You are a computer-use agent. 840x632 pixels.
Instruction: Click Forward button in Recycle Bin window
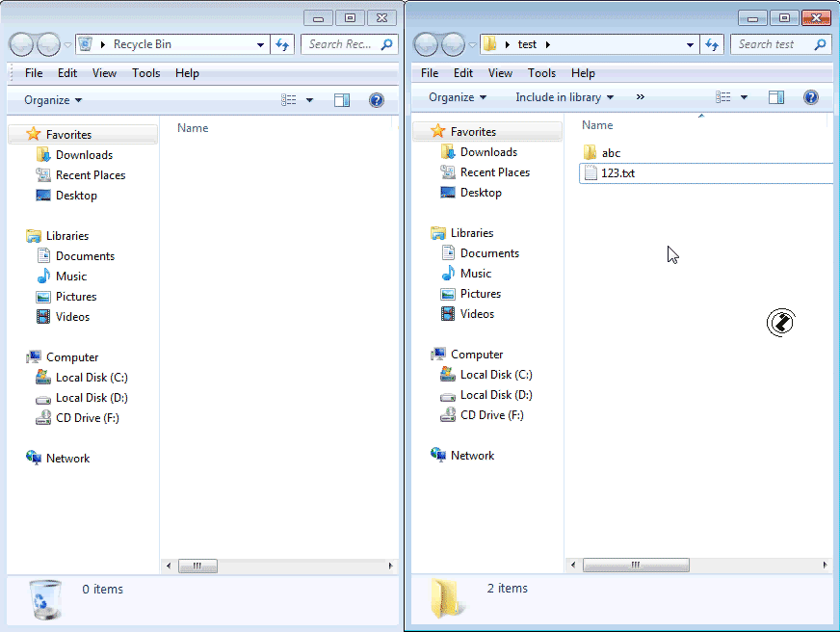[49, 44]
